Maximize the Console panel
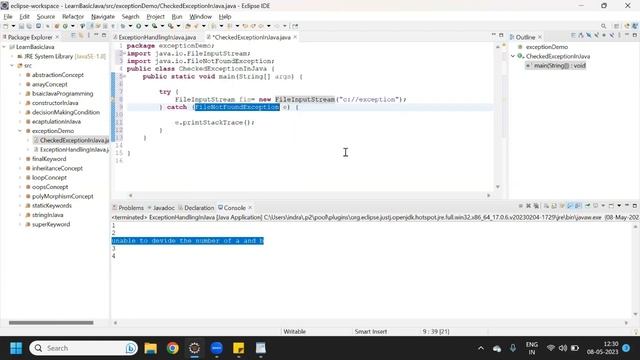Image resolution: width=640 pixels, height=360 pixels. click(x=635, y=206)
